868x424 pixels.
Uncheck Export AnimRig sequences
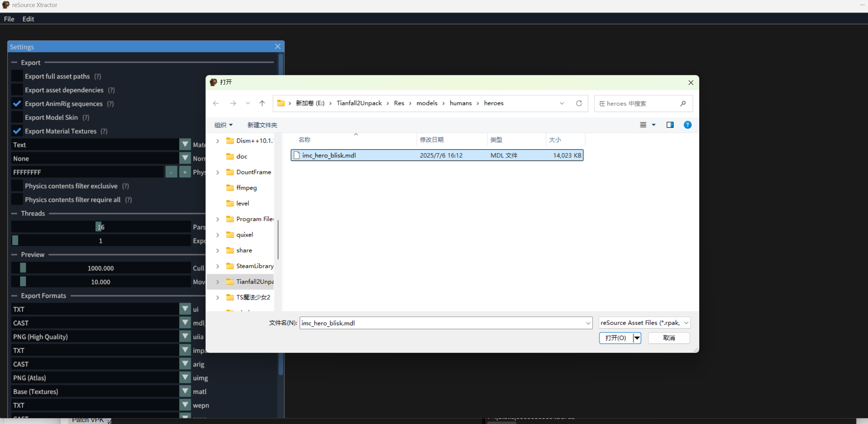coord(17,104)
